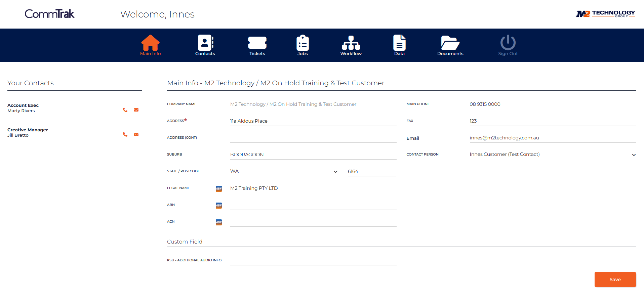Click the Tickets menu label

(257, 54)
